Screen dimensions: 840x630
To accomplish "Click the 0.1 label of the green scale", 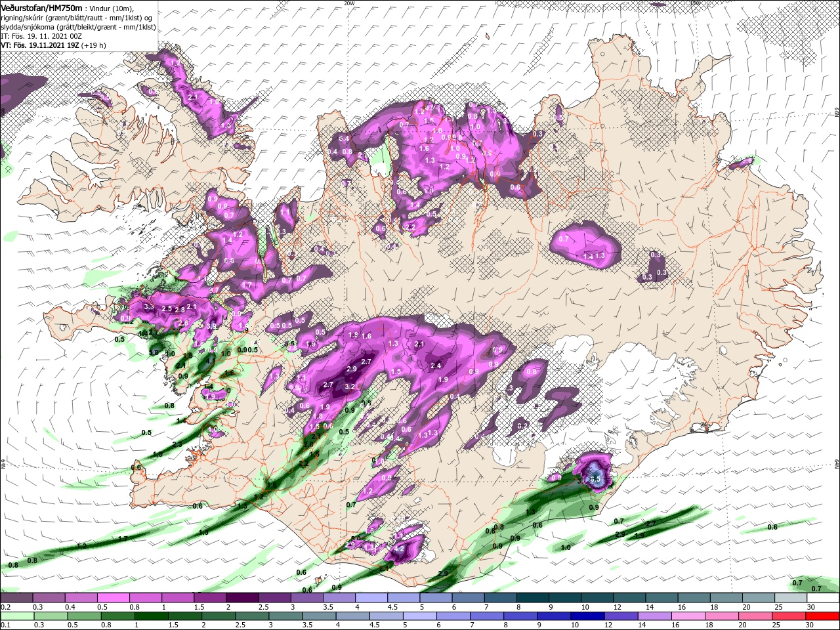I will coord(5,625).
